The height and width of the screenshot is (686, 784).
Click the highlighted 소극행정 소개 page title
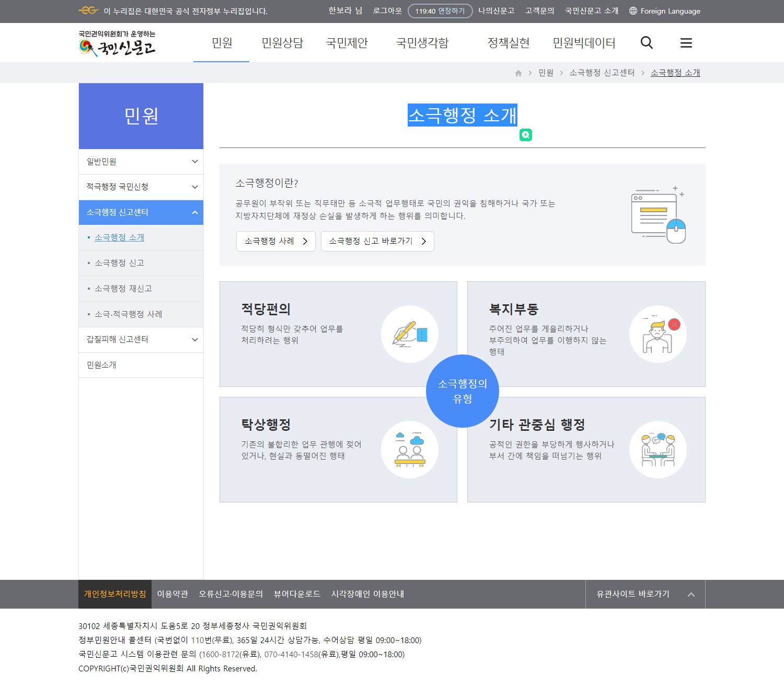[x=463, y=115]
